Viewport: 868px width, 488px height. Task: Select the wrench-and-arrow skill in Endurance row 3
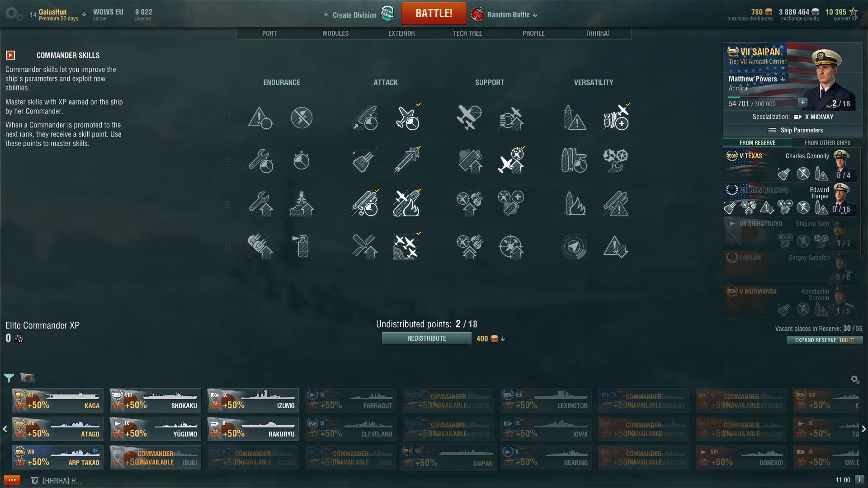pos(260,204)
